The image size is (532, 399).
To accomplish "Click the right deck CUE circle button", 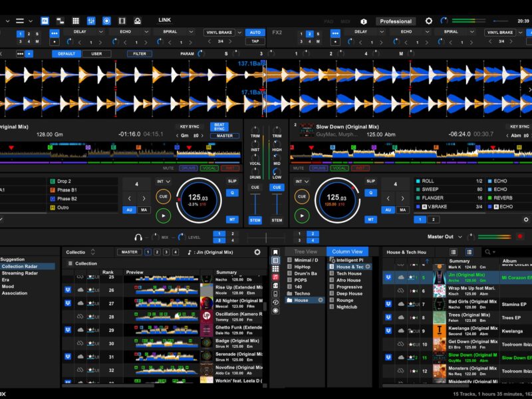I will tap(302, 196).
